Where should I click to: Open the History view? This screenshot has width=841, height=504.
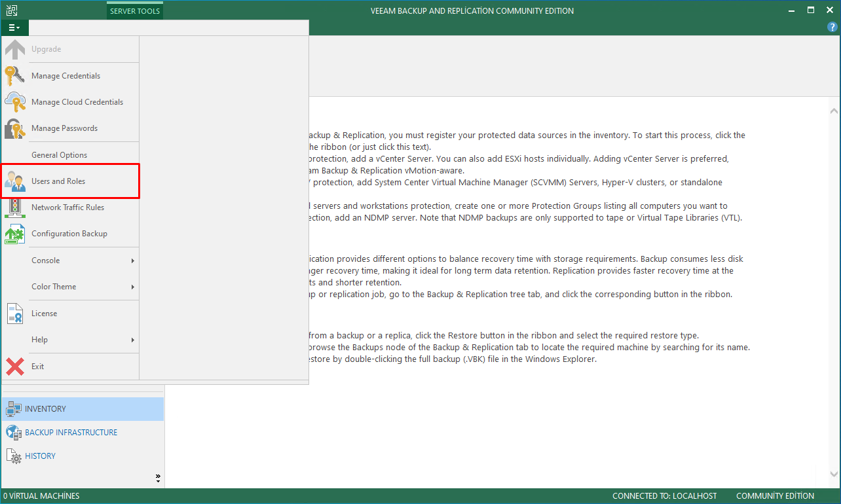83,456
